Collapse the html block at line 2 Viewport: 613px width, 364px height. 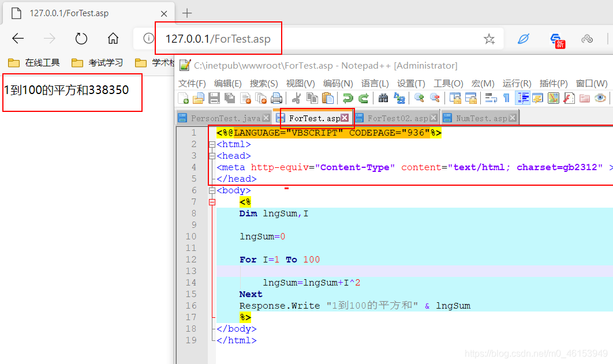tap(212, 144)
